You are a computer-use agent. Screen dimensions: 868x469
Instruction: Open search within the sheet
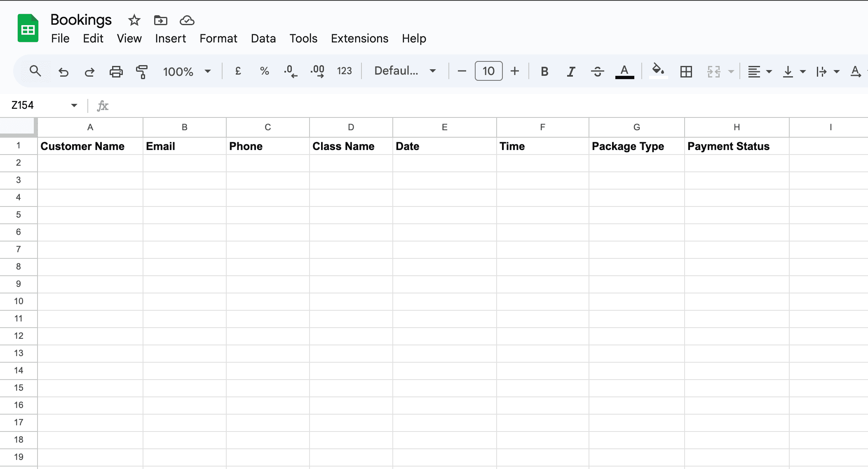35,71
